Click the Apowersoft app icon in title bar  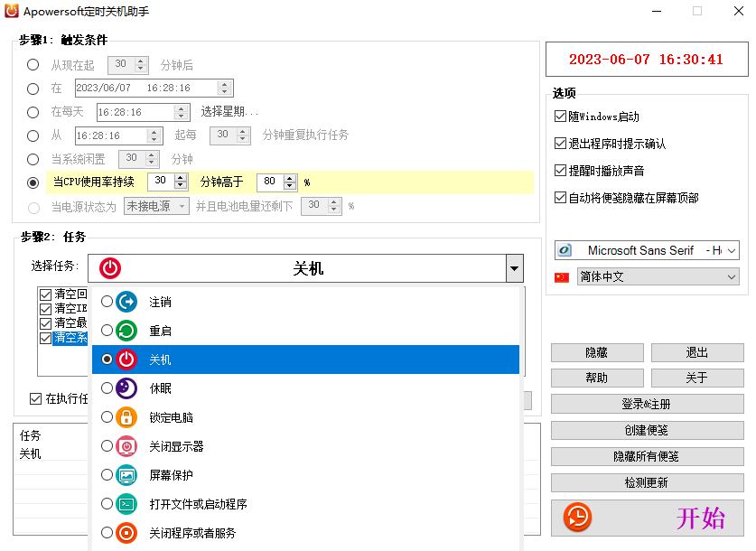point(12,11)
